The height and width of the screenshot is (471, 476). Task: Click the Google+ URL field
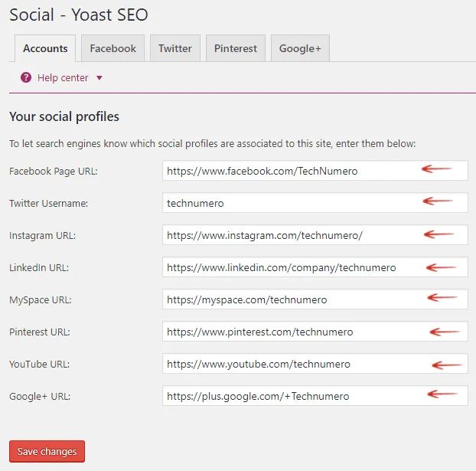coord(315,396)
